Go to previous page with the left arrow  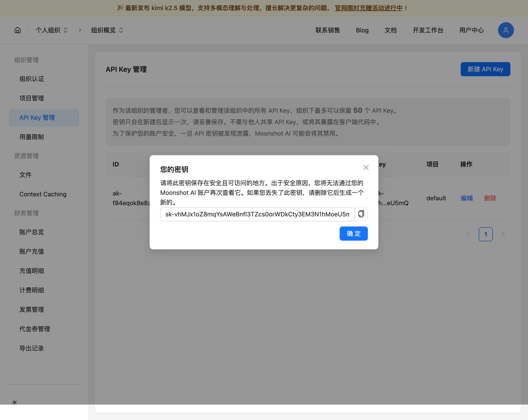(x=468, y=234)
